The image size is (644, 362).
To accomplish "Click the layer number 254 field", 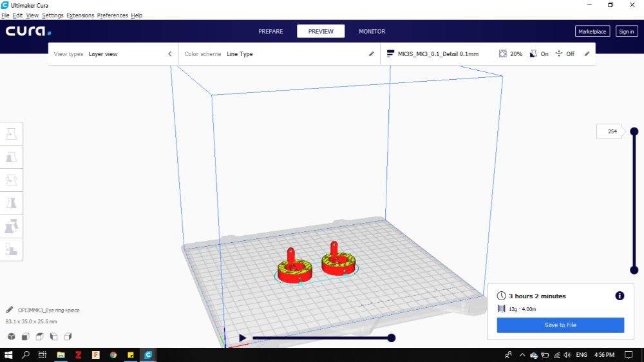I will (x=610, y=131).
